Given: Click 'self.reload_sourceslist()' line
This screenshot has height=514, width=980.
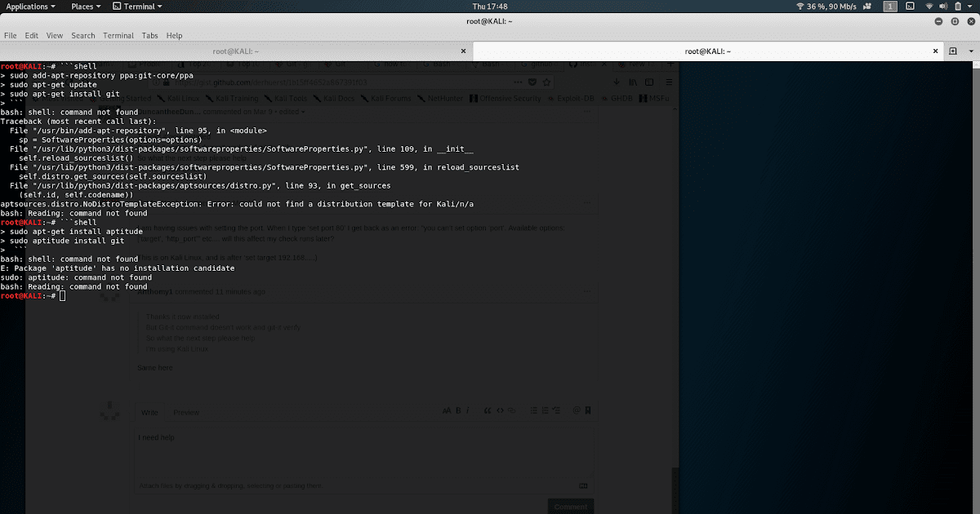Looking at the screenshot, I should click(x=76, y=157).
